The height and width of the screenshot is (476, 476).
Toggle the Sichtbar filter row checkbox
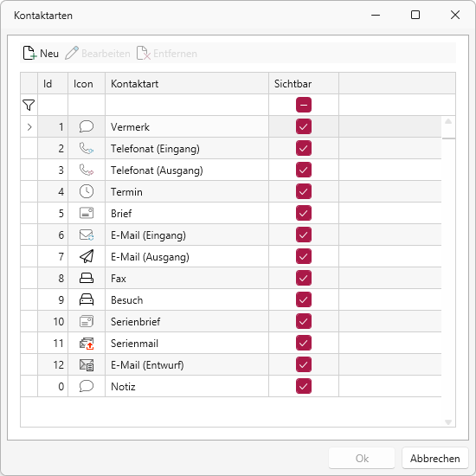point(304,105)
